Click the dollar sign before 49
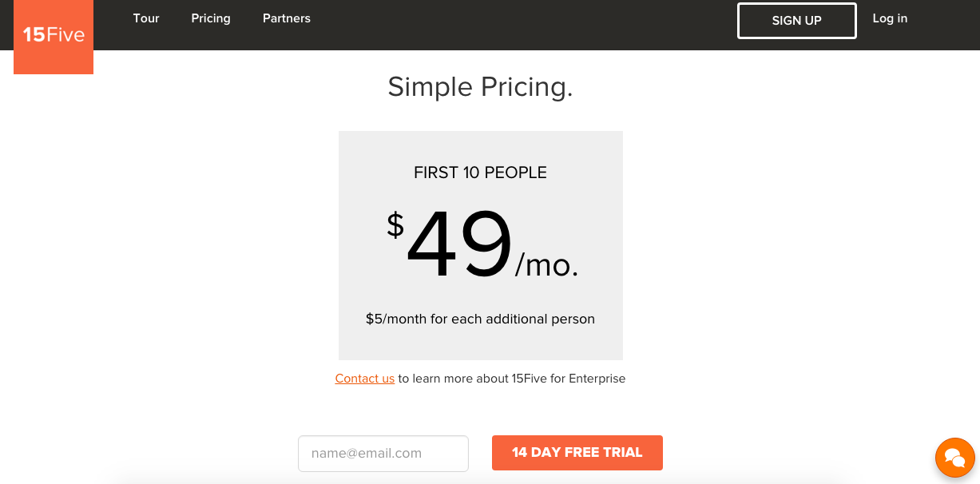The image size is (980, 484). 395,224
